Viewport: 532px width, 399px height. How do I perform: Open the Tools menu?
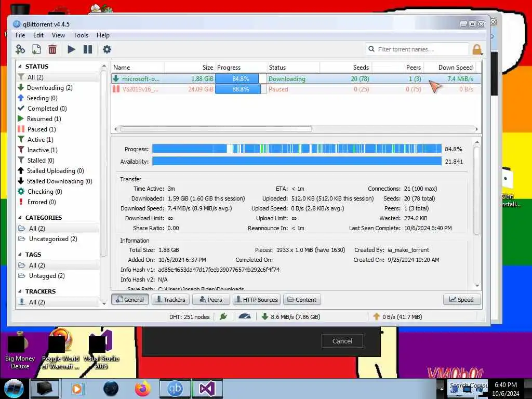click(x=81, y=35)
